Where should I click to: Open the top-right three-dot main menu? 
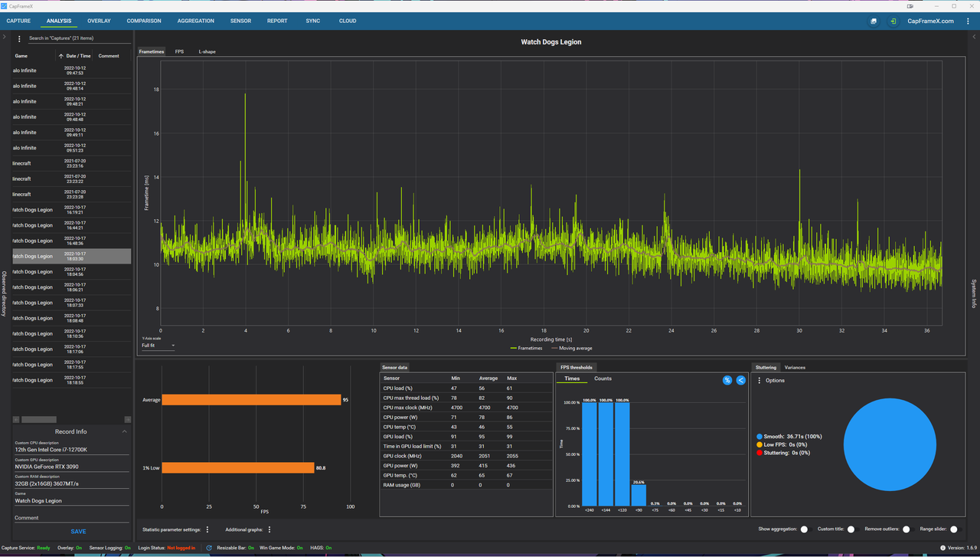pyautogui.click(x=969, y=21)
